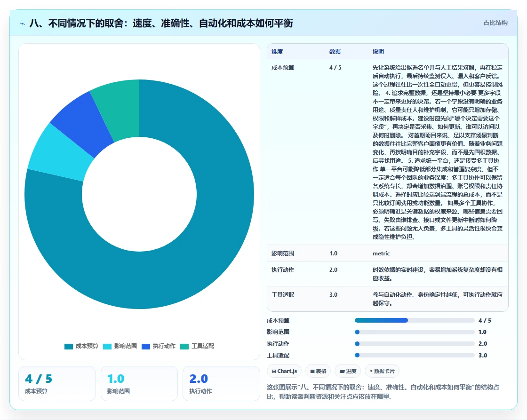Screen dimensions: 527x420
Task: Click the 2.0 value in the table
Action: click(334, 270)
